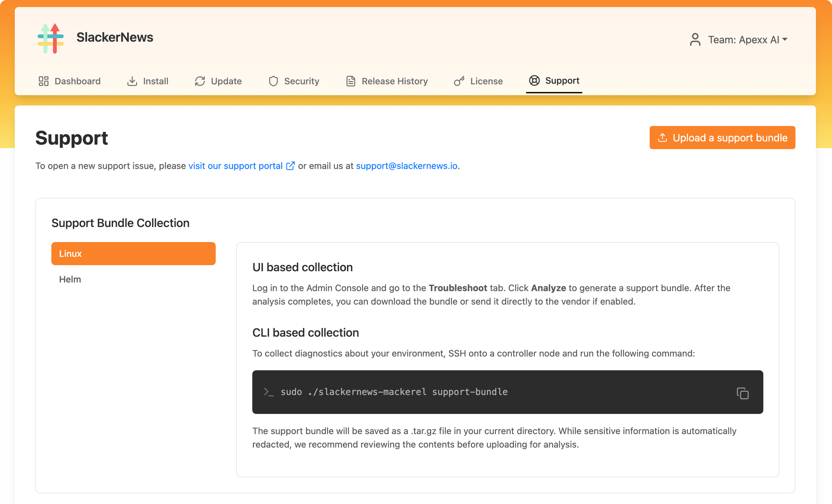The height and width of the screenshot is (504, 832).
Task: Navigate to the Update page
Action: click(225, 81)
